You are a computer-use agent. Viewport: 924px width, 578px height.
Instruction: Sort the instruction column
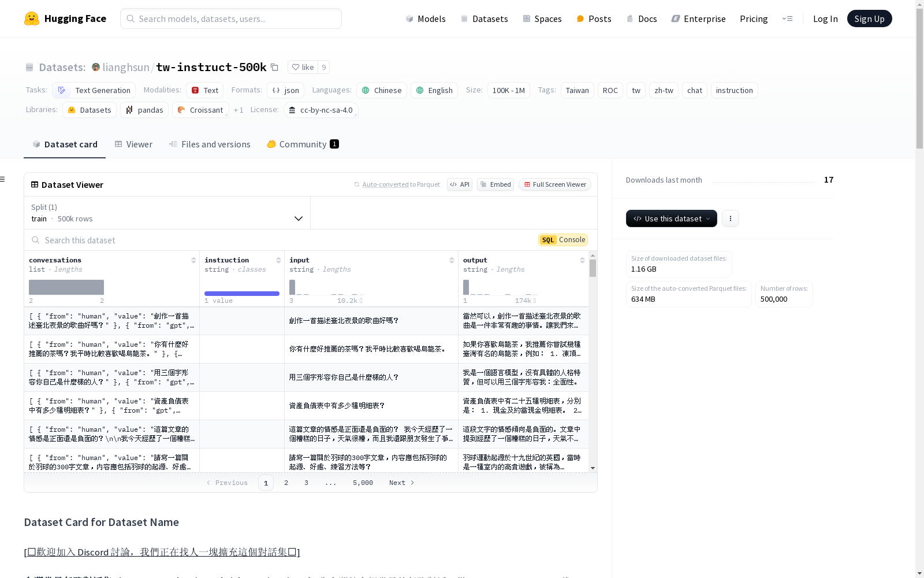(x=278, y=260)
